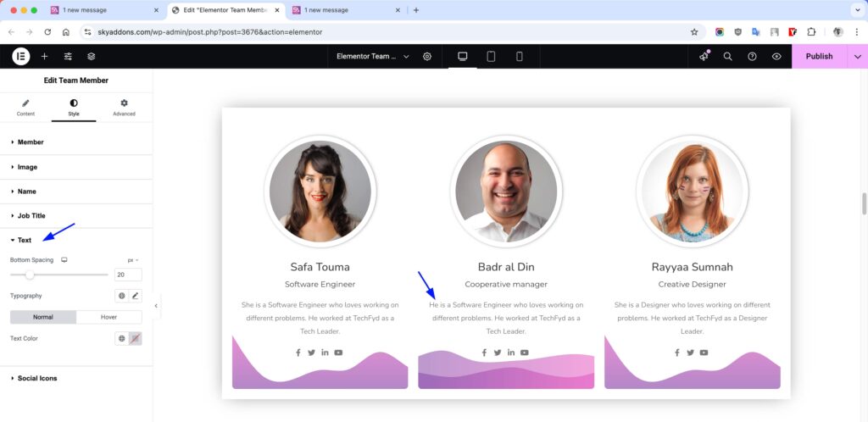Click Safa Touma's Facebook icon
Image resolution: width=868 pixels, height=422 pixels.
coord(298,353)
